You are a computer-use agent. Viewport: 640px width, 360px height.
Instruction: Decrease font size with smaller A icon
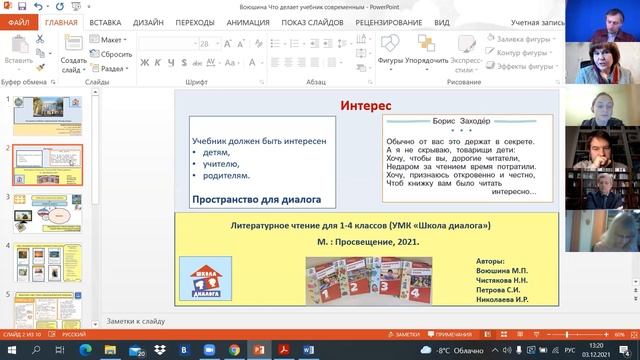pyautogui.click(x=241, y=43)
